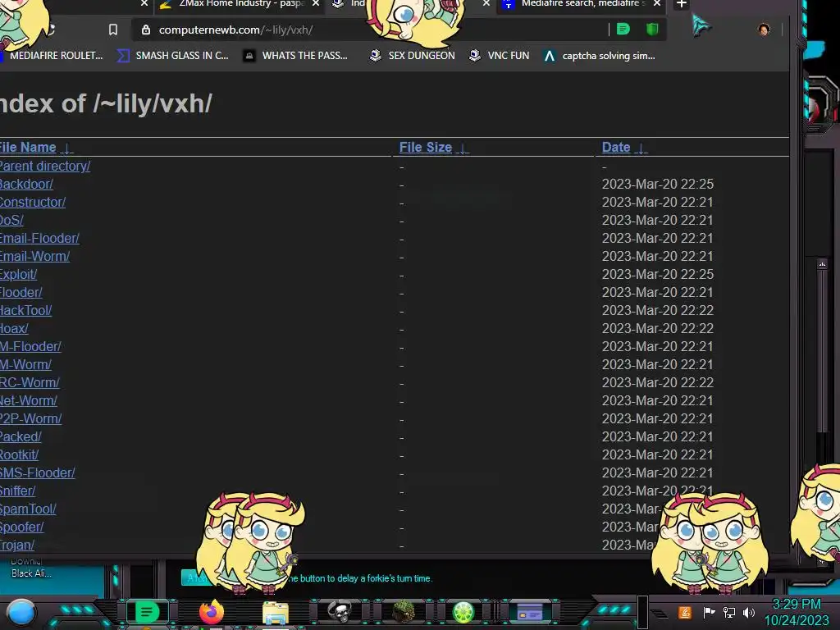Open the Spoofer/ folder
840x630 pixels.
(x=22, y=527)
